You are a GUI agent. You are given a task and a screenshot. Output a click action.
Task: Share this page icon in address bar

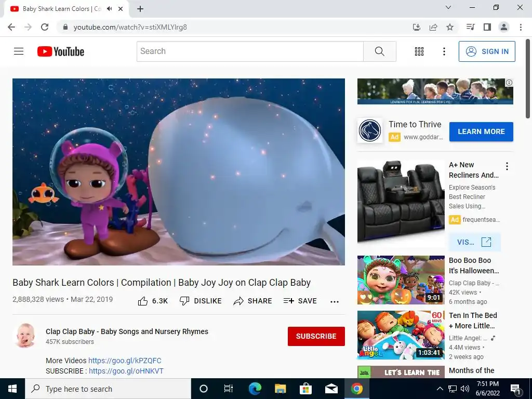click(433, 27)
